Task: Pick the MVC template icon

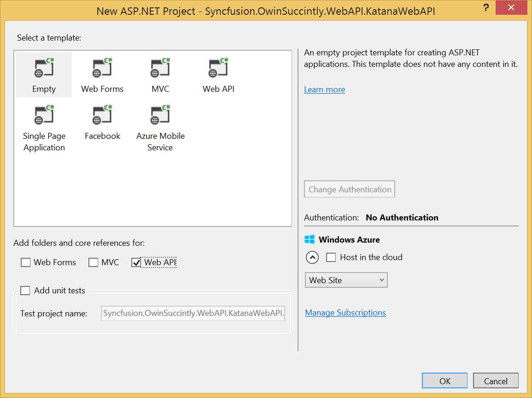Action: click(160, 67)
